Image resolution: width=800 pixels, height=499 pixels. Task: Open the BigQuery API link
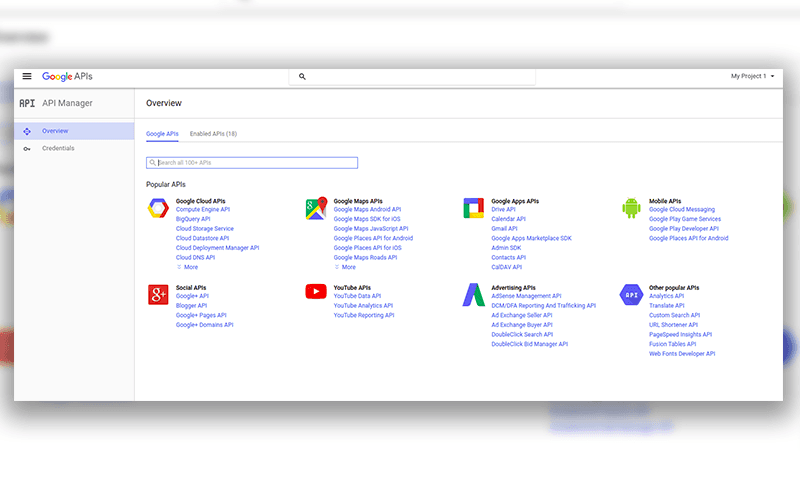pos(193,219)
